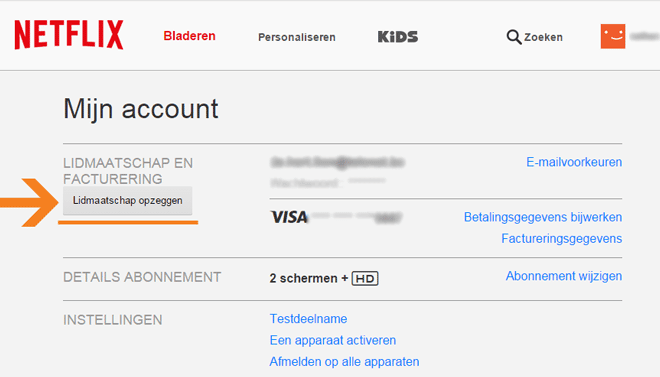Screen dimensions: 660x377
Task: Go to Personaliseren
Action: pos(297,37)
